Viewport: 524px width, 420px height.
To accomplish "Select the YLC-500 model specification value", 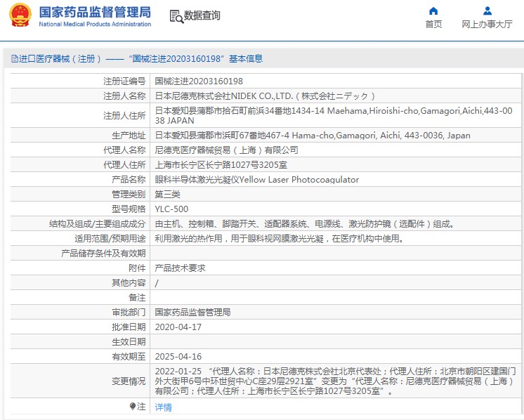I will [171, 209].
